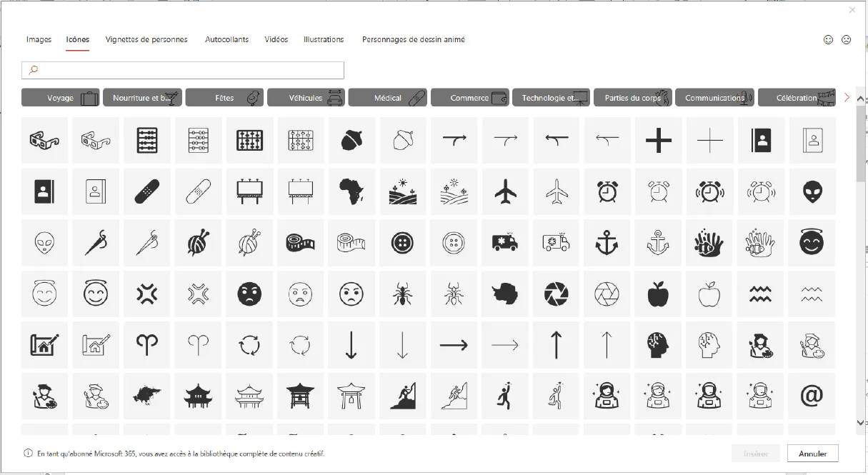Screen dimensions: 868x475
Task: Open the Icônes tab
Action: pyautogui.click(x=78, y=39)
